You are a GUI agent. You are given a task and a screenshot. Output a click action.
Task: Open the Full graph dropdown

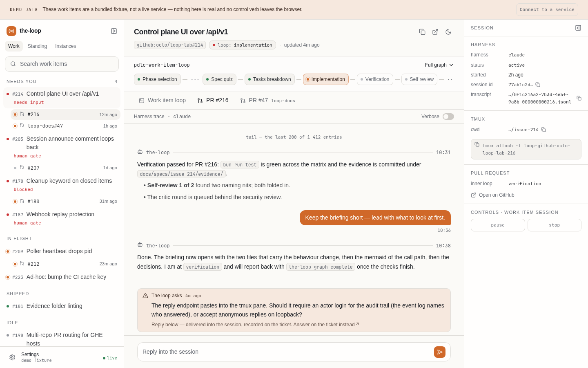(x=439, y=65)
